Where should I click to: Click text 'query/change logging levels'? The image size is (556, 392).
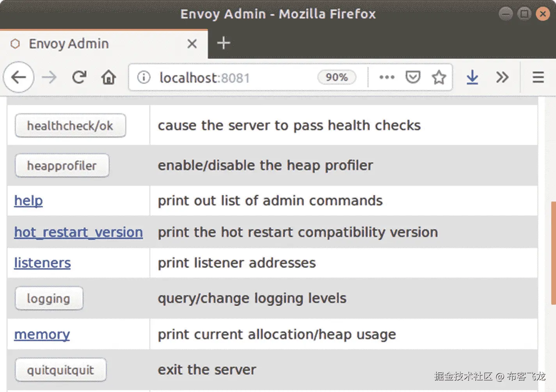[252, 298]
